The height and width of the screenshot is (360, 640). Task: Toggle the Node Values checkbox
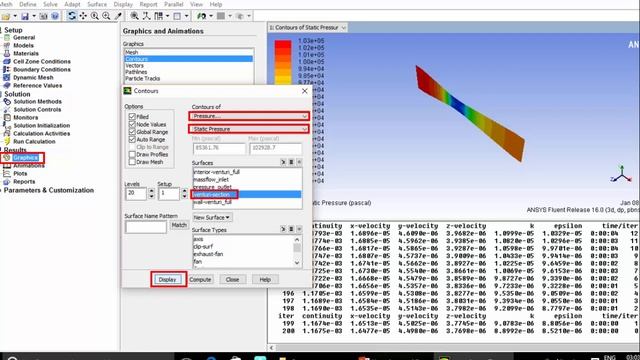pos(132,124)
